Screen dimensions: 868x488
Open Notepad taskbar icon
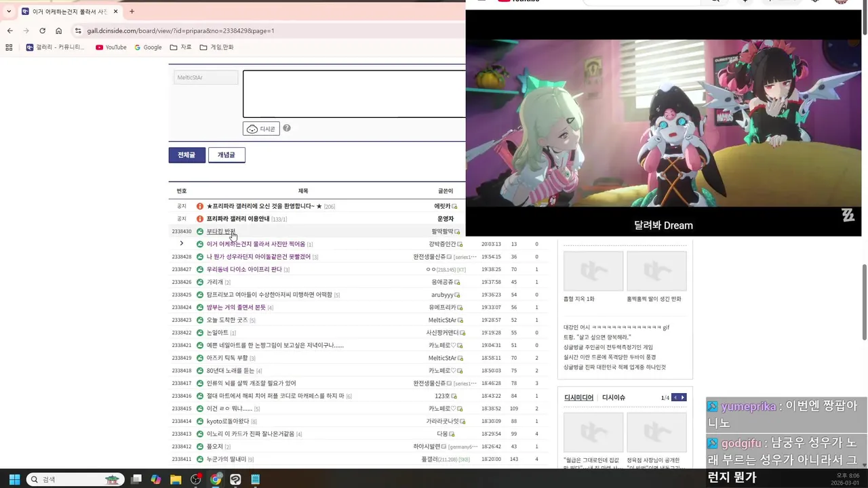tap(256, 479)
